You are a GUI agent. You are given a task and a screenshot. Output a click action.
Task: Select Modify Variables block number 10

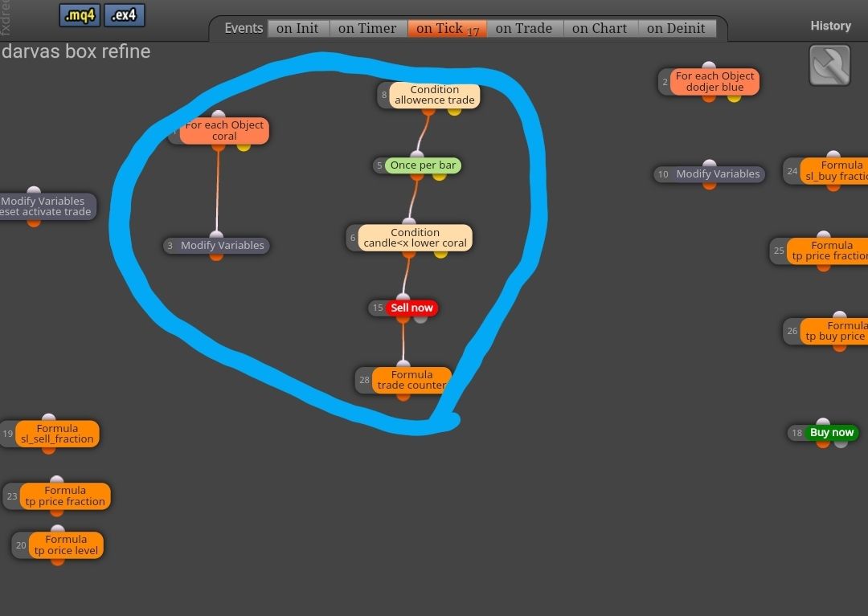[x=710, y=174]
